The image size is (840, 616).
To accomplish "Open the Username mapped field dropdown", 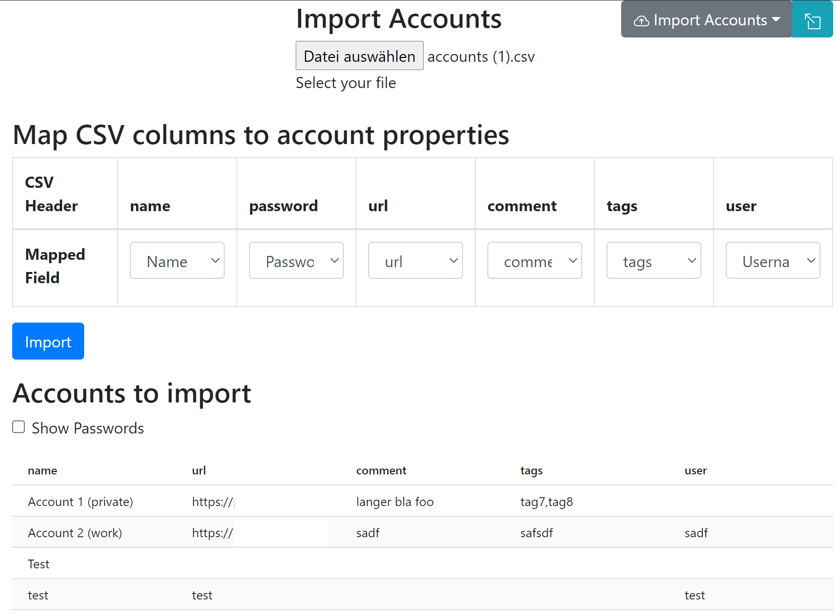I will (x=773, y=261).
